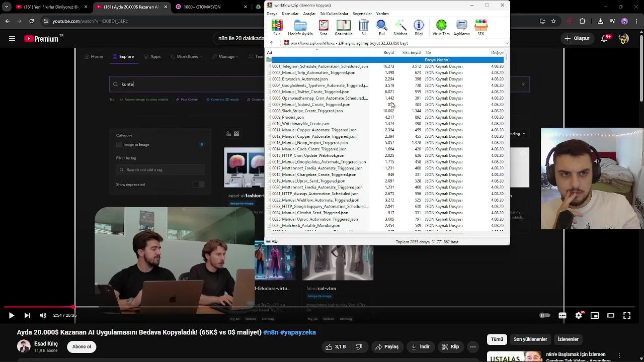Toggle subtitles in the video player

562,315
